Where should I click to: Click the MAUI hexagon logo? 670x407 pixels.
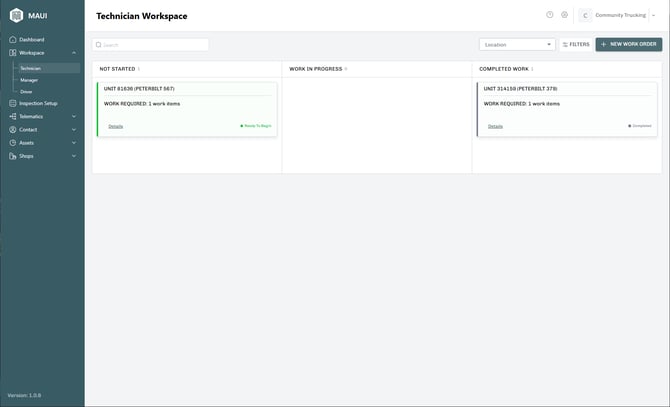[16, 15]
